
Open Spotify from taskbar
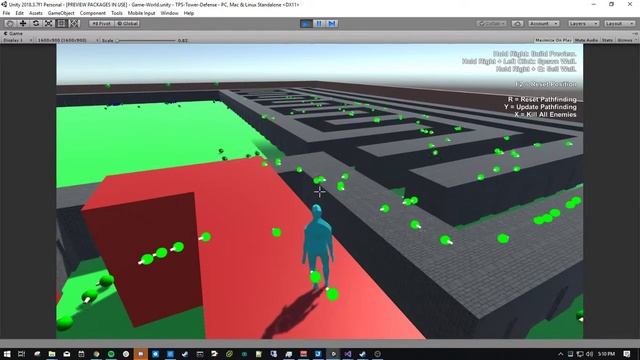[x=111, y=354]
